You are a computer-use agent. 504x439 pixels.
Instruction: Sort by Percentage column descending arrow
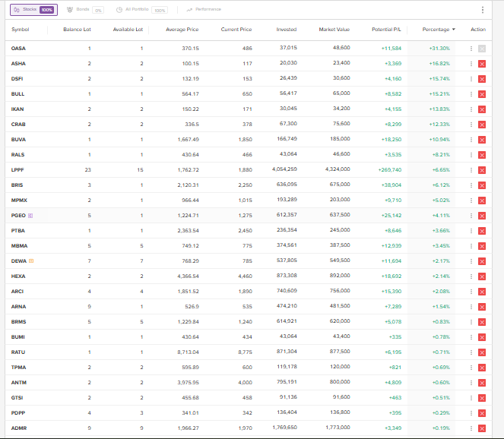454,30
